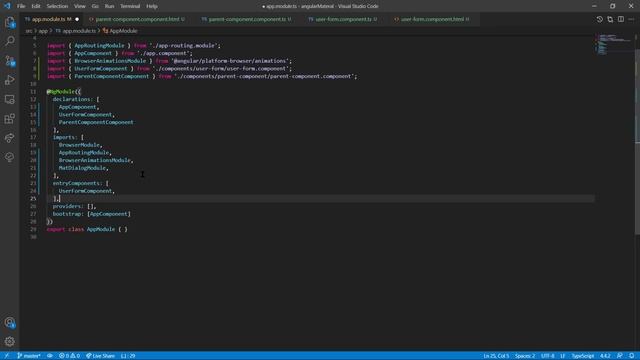Switch to parent-component.component.ts tab
The width and height of the screenshot is (640, 360).
click(x=247, y=19)
